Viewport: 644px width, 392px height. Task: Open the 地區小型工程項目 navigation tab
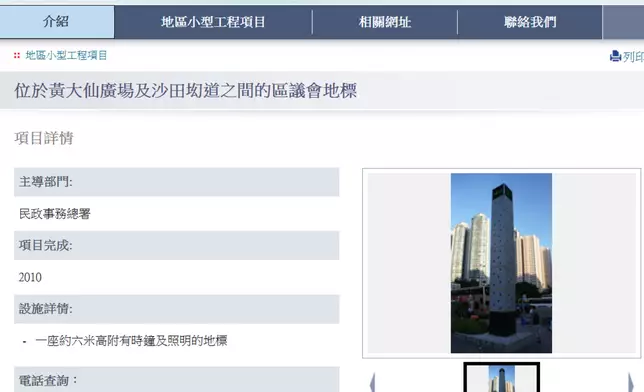pyautogui.click(x=213, y=22)
